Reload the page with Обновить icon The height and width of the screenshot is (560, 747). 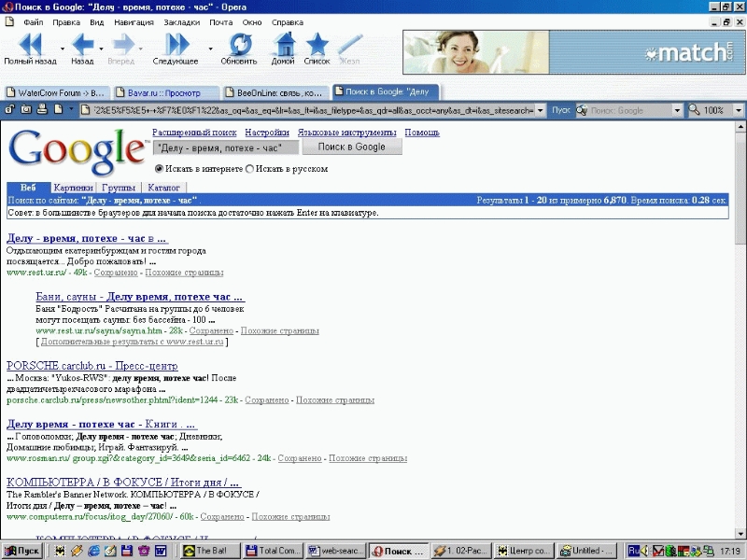pyautogui.click(x=240, y=45)
